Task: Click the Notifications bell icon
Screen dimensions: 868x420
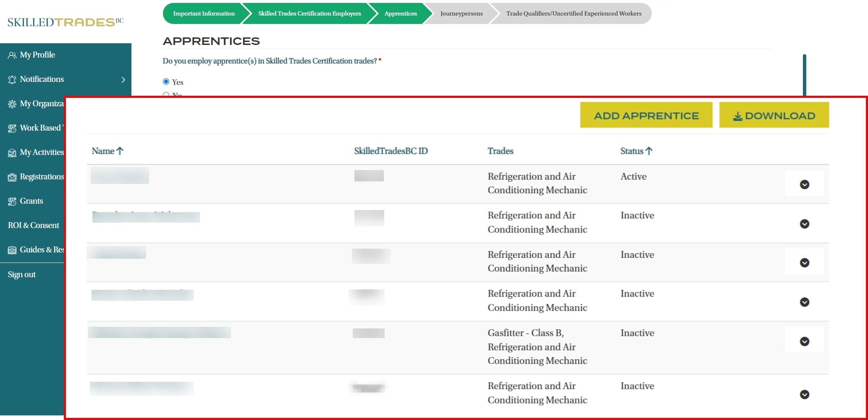Action: [x=12, y=80]
